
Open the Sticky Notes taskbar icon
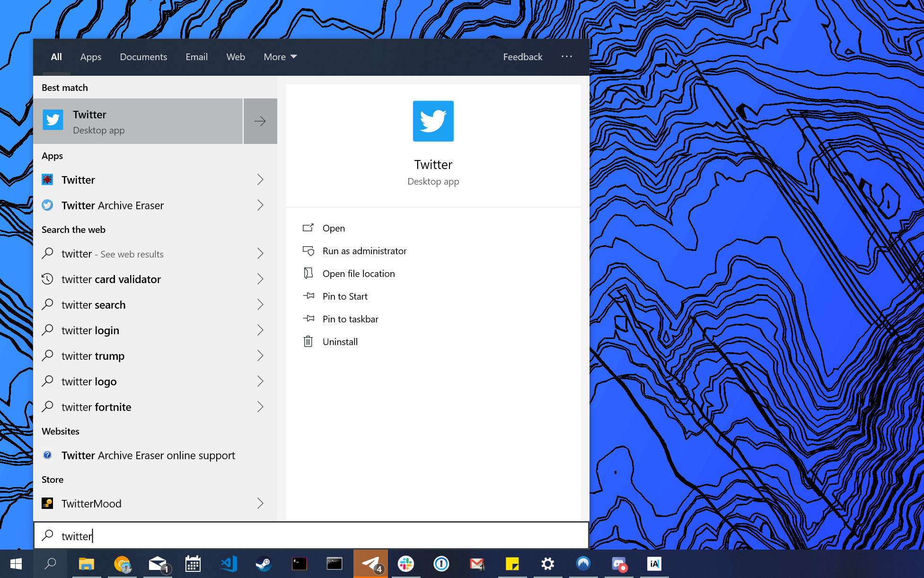(x=512, y=563)
